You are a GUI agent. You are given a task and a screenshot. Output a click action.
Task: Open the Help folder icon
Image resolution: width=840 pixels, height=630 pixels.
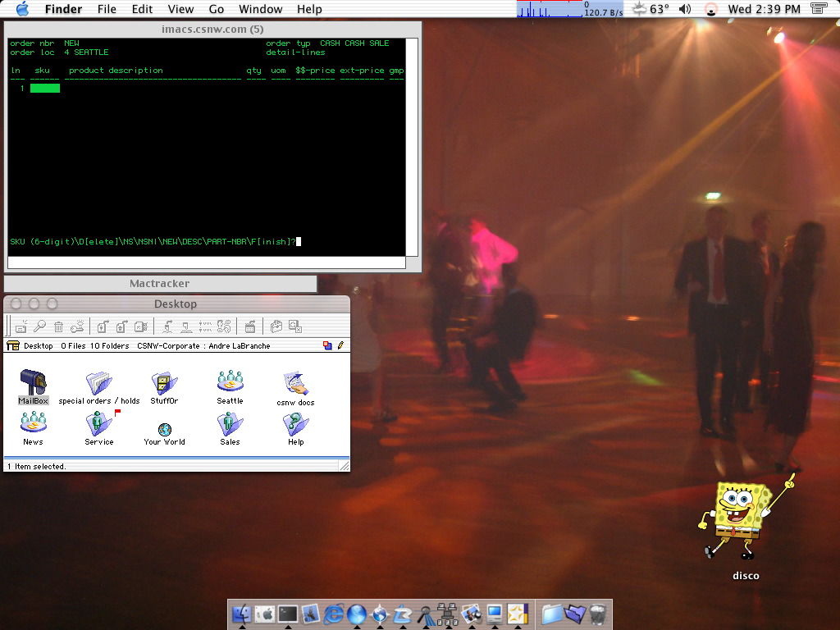point(295,423)
